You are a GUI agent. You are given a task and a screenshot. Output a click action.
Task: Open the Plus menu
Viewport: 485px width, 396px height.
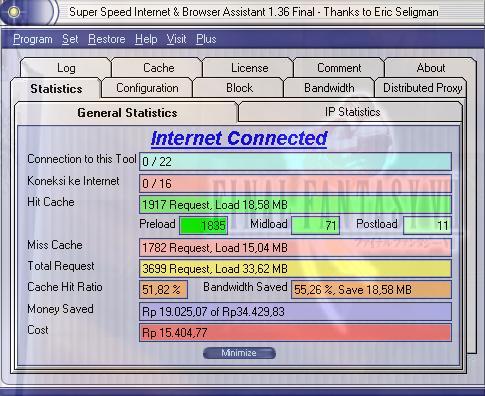tap(206, 39)
